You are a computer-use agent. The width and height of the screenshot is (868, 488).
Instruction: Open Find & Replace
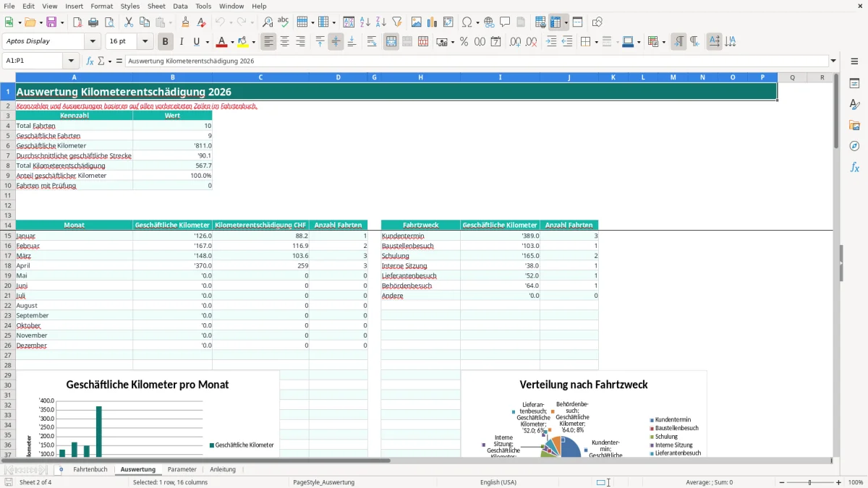[268, 22]
